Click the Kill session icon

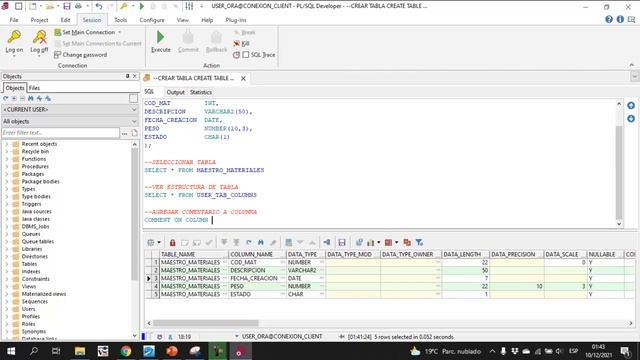pos(237,43)
